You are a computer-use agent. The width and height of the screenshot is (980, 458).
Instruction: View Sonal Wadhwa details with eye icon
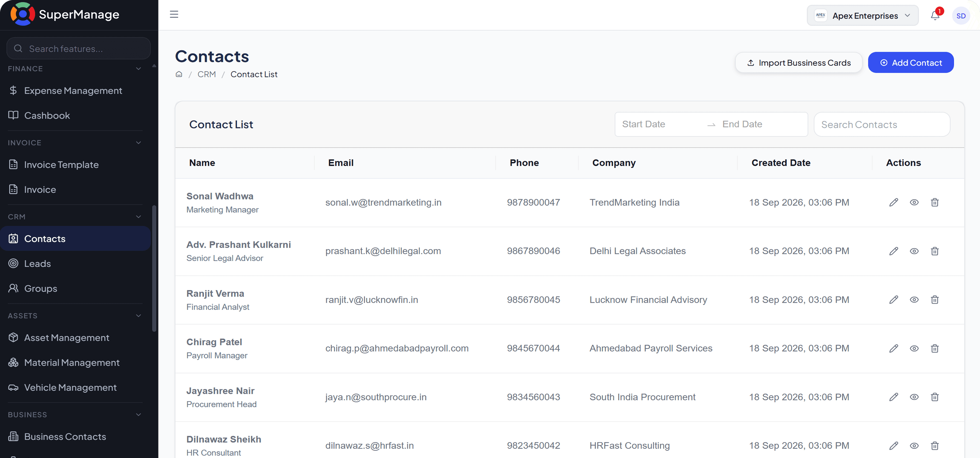pyautogui.click(x=914, y=202)
